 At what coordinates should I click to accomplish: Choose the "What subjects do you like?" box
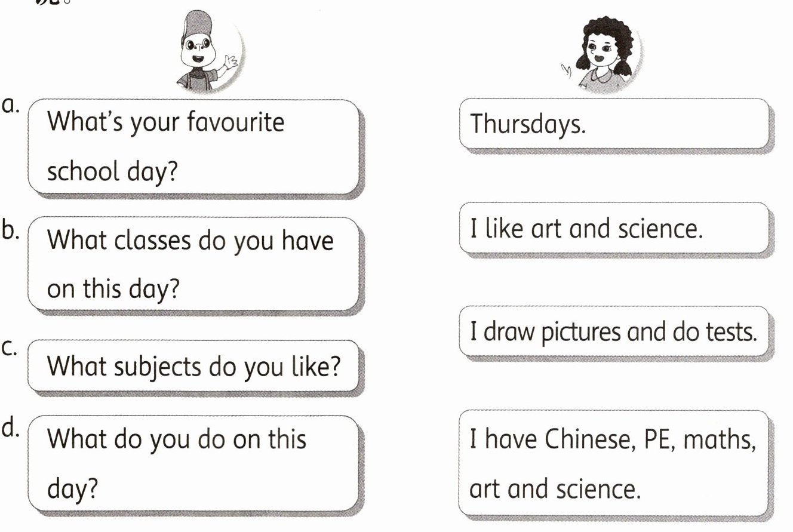[x=194, y=365]
